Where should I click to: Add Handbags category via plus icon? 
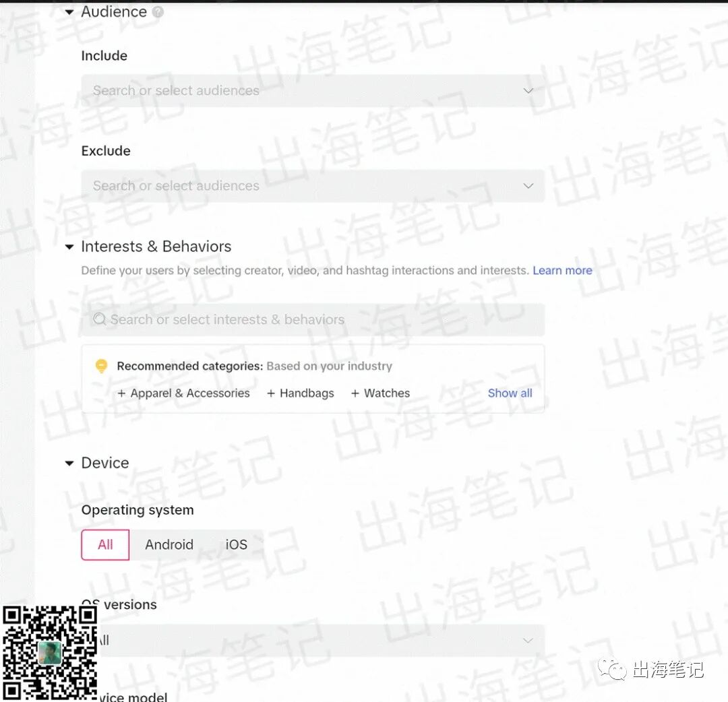click(270, 393)
